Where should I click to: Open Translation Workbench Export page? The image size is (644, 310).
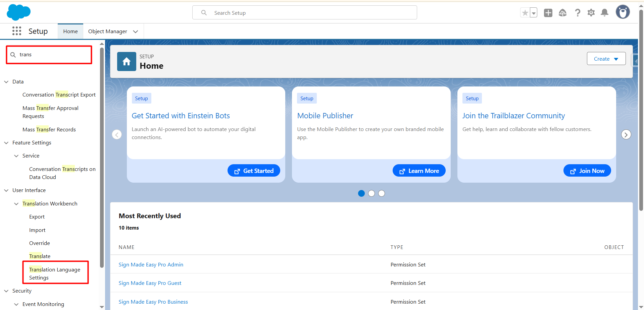[x=37, y=217]
